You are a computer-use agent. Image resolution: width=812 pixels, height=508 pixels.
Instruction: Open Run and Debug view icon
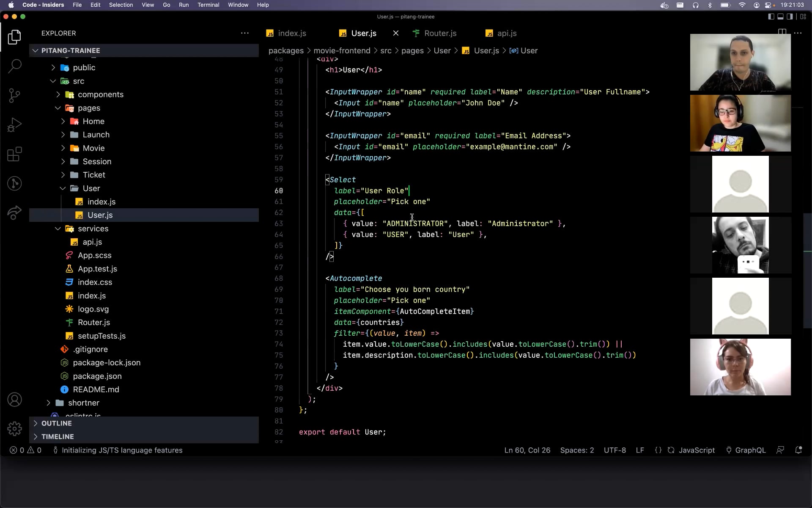pyautogui.click(x=14, y=125)
